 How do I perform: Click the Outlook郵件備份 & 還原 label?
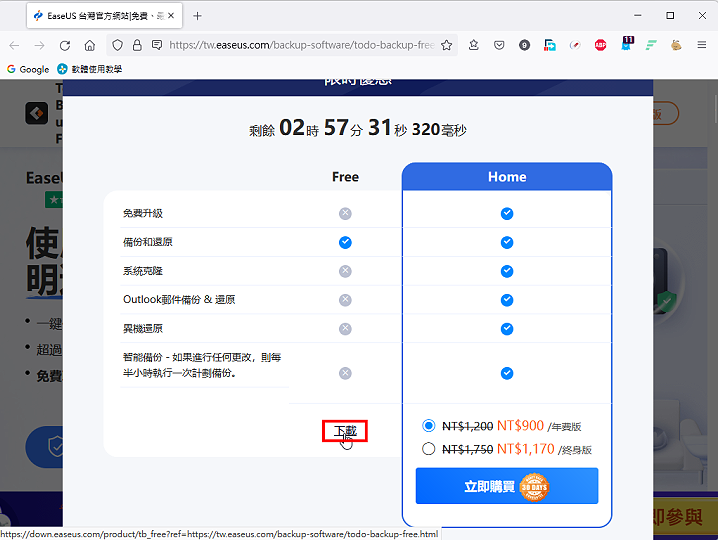coord(179,300)
